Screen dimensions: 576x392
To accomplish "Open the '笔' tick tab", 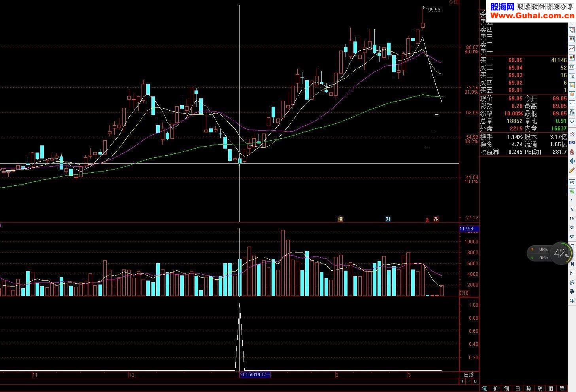I will point(485,388).
